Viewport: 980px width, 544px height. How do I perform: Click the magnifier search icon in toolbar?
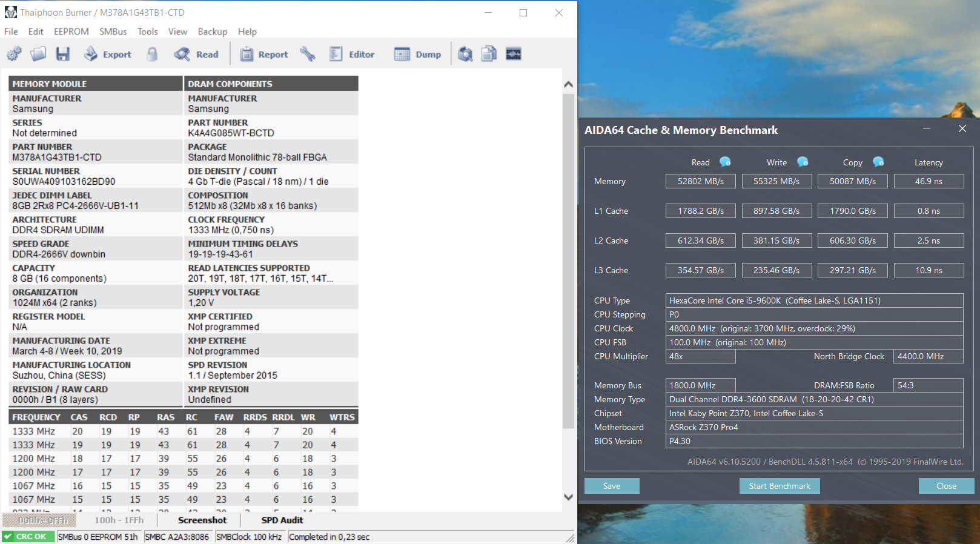coord(465,54)
